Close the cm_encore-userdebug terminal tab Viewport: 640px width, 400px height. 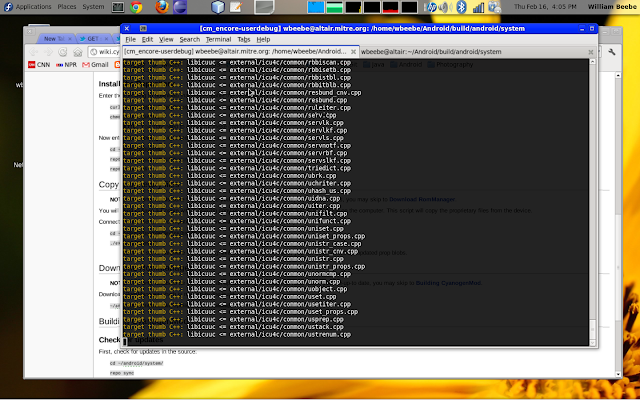coord(353,52)
